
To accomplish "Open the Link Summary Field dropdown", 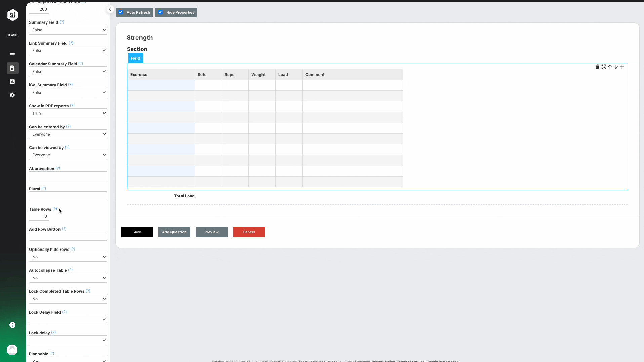I will tap(68, 51).
